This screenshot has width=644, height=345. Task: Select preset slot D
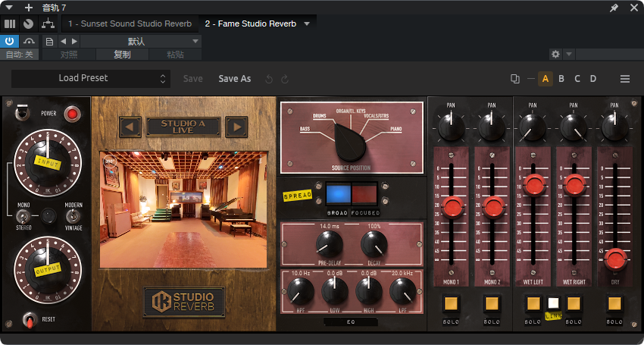[x=593, y=79]
